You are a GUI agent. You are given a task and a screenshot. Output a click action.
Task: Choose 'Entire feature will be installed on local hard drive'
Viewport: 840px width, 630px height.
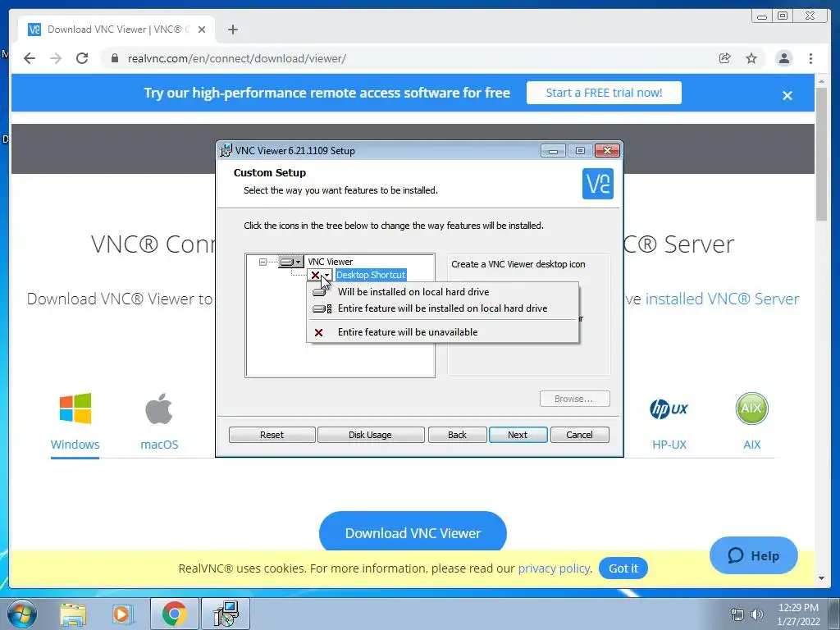(x=442, y=308)
